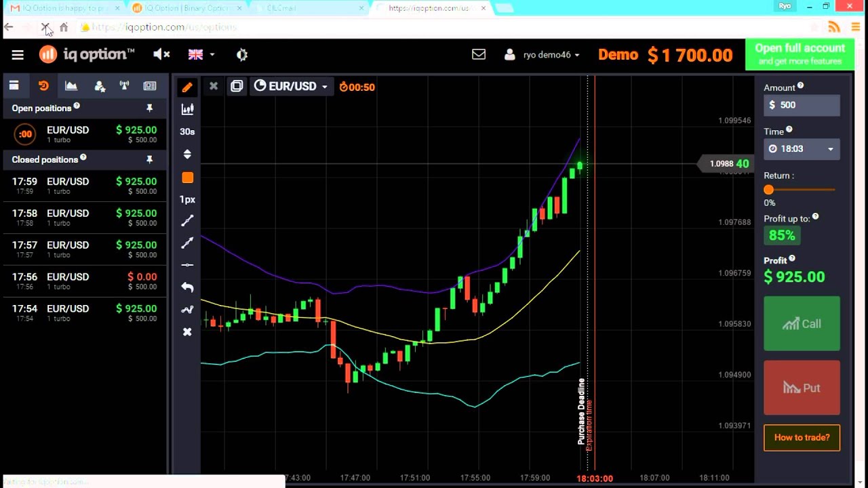Select the orange pencil drawing tool

(187, 87)
